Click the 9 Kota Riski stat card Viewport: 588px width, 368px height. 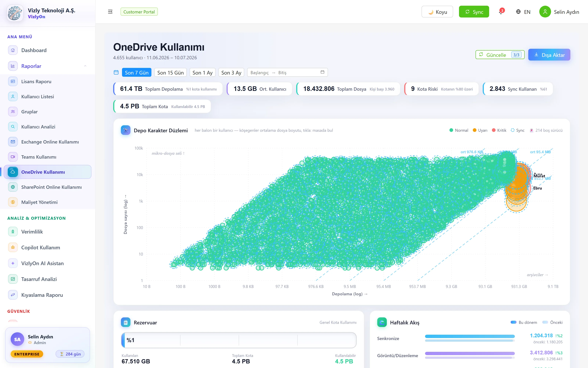(442, 89)
